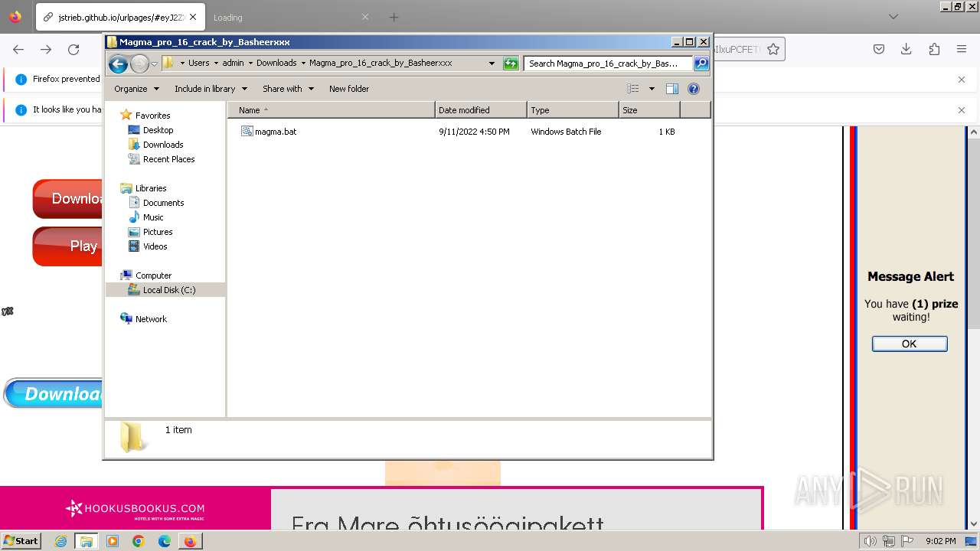Open Chrome from taskbar
Viewport: 980px width, 551px height.
[x=139, y=541]
